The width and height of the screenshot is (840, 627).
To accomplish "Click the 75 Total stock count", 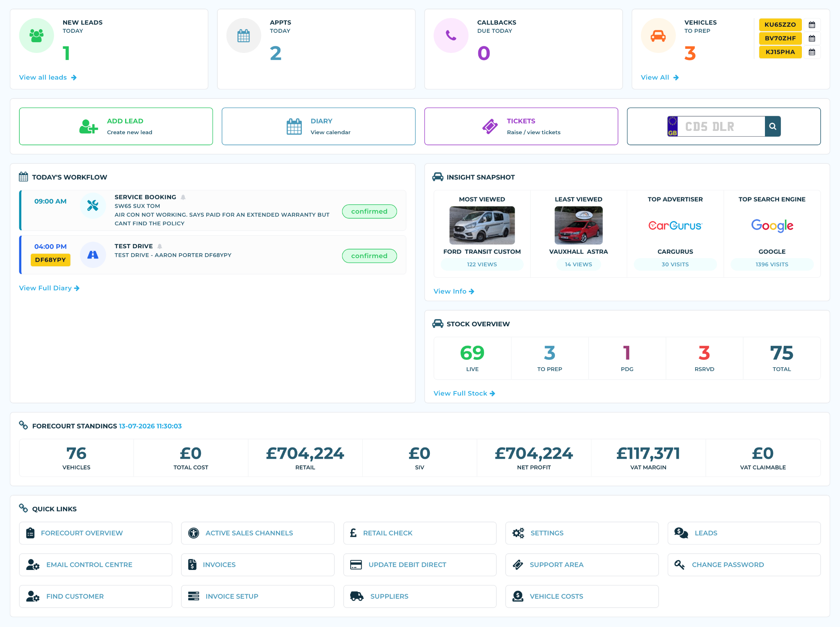I will (782, 353).
